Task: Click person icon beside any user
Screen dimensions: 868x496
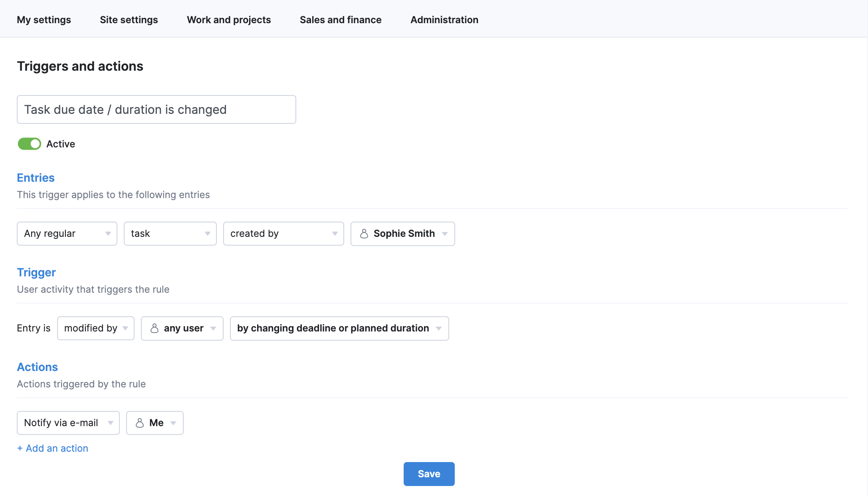Action: [155, 328]
